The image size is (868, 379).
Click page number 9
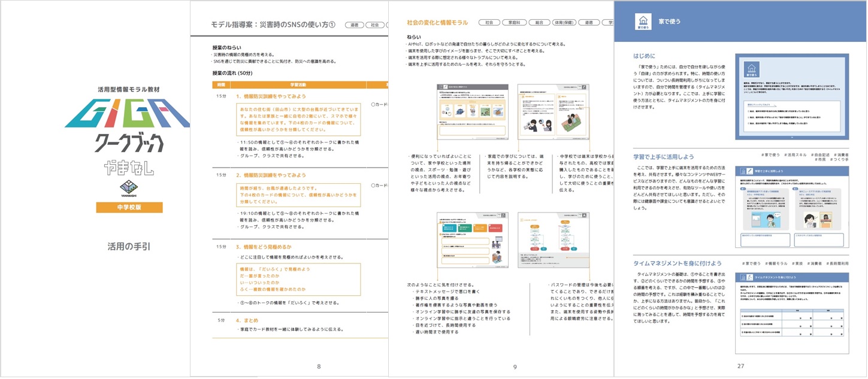515,367
